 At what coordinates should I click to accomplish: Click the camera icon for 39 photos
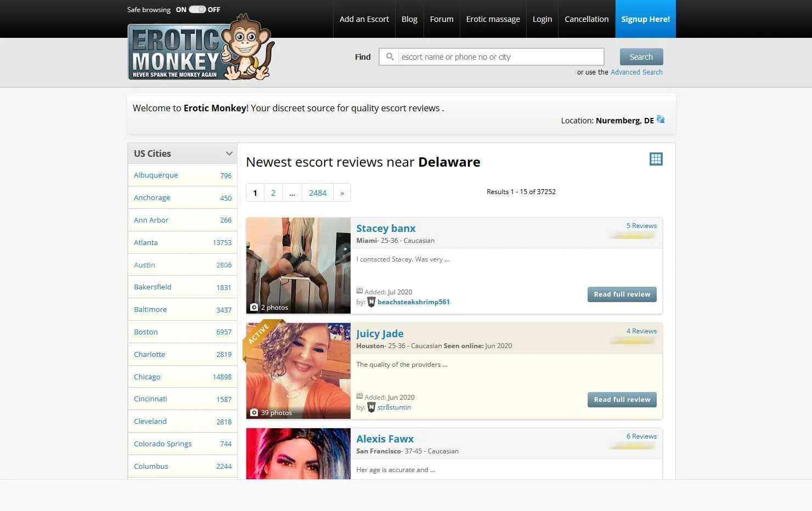[254, 412]
